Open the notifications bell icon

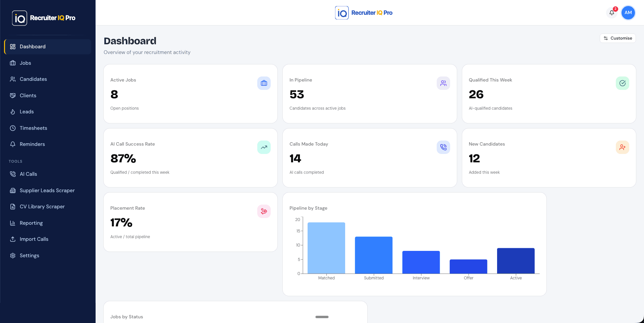612,13
